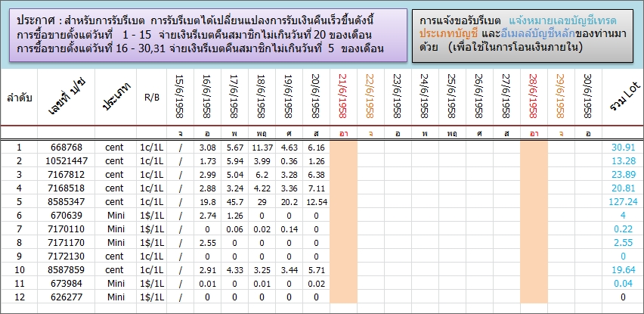Click total lot value 20.81
Screen dimensions: 644x314
(623, 188)
